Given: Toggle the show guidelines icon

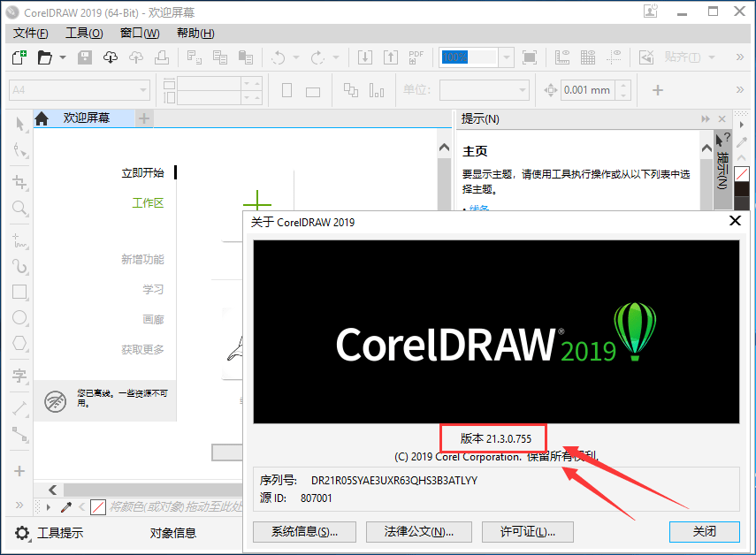Looking at the screenshot, I should [x=614, y=57].
